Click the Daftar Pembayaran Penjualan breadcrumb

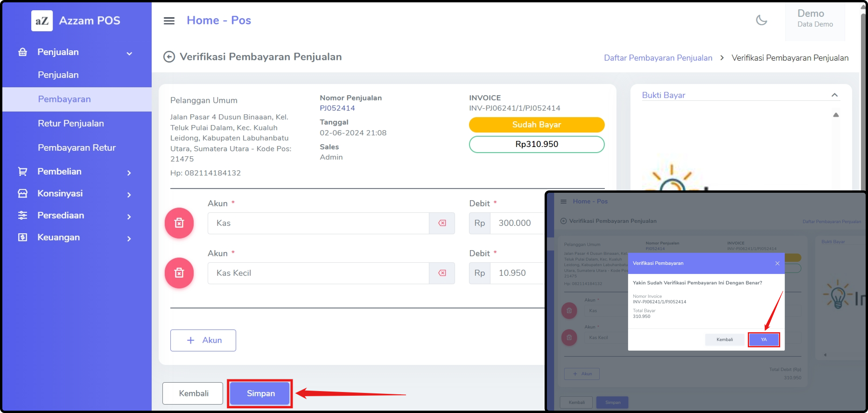(x=658, y=58)
